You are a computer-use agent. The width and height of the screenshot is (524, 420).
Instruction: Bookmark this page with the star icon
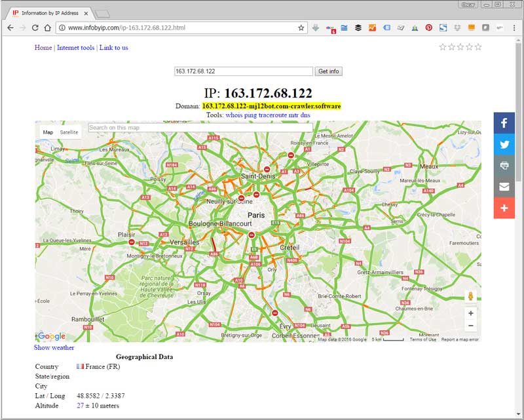click(301, 28)
